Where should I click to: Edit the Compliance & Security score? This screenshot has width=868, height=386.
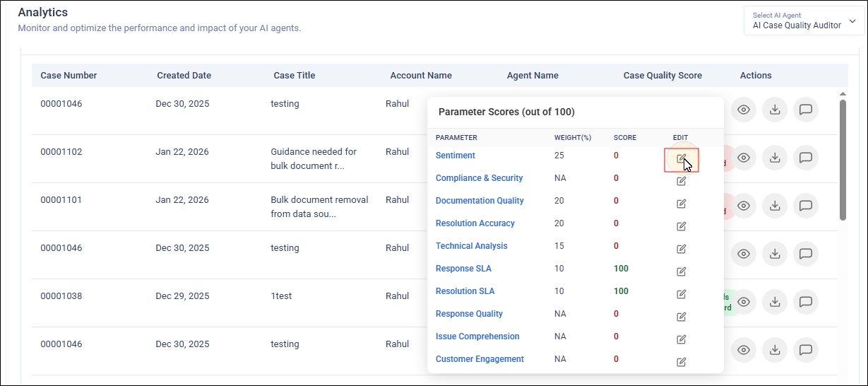(681, 181)
